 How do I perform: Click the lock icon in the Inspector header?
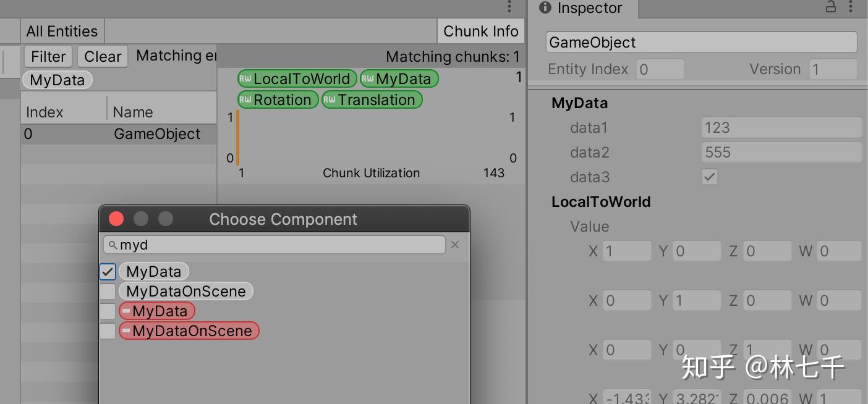click(x=832, y=8)
